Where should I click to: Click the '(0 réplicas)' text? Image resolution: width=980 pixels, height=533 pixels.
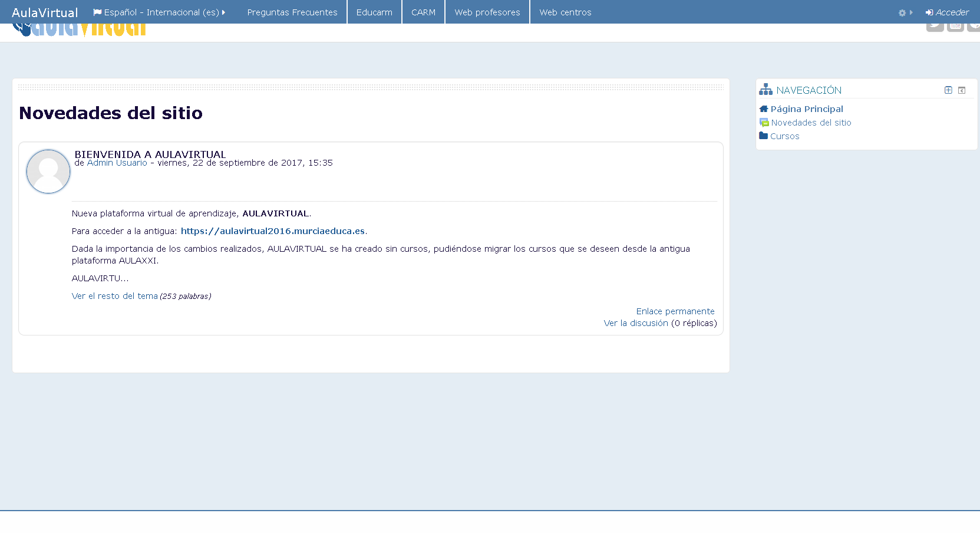[694, 323]
